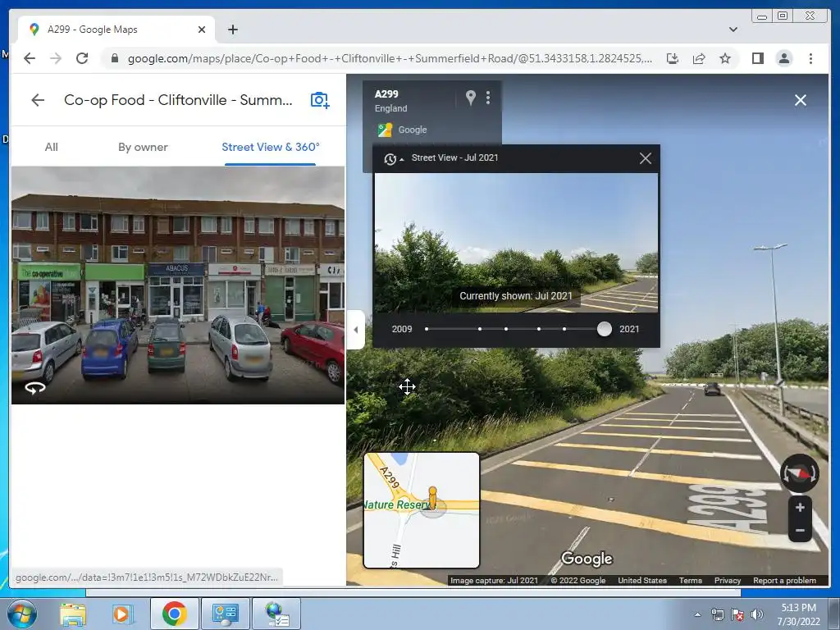Open File Explorer from the taskbar
Viewport: 840px width, 630px height.
(x=73, y=614)
